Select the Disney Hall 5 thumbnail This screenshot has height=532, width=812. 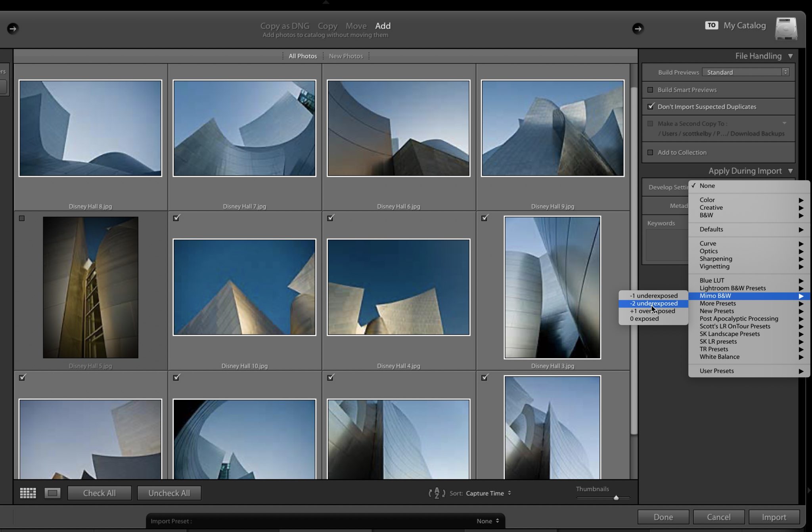(x=90, y=287)
